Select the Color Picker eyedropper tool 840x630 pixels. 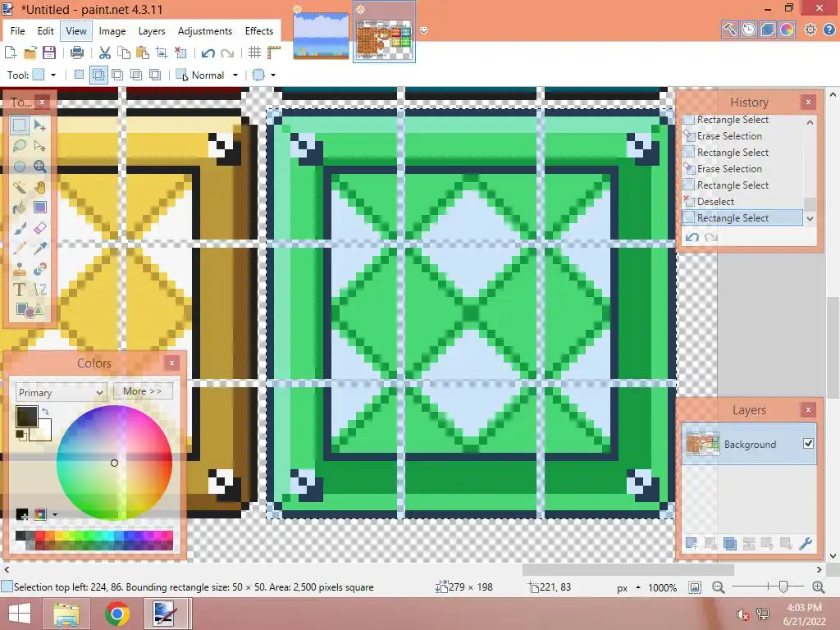[x=39, y=249]
